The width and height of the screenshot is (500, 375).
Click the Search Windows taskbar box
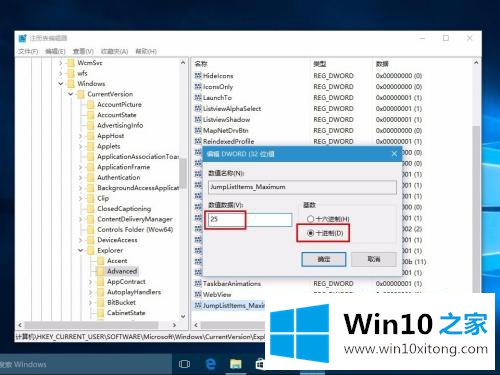[85, 364]
